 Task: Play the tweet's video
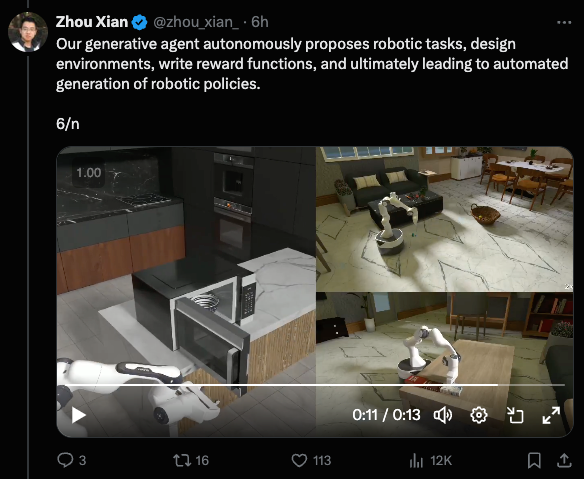click(x=79, y=415)
